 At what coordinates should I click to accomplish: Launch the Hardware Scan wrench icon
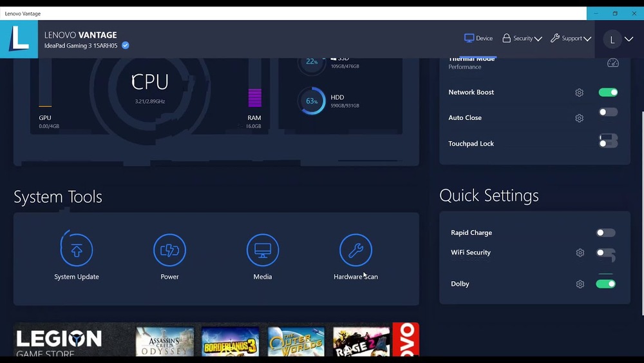[355, 250]
